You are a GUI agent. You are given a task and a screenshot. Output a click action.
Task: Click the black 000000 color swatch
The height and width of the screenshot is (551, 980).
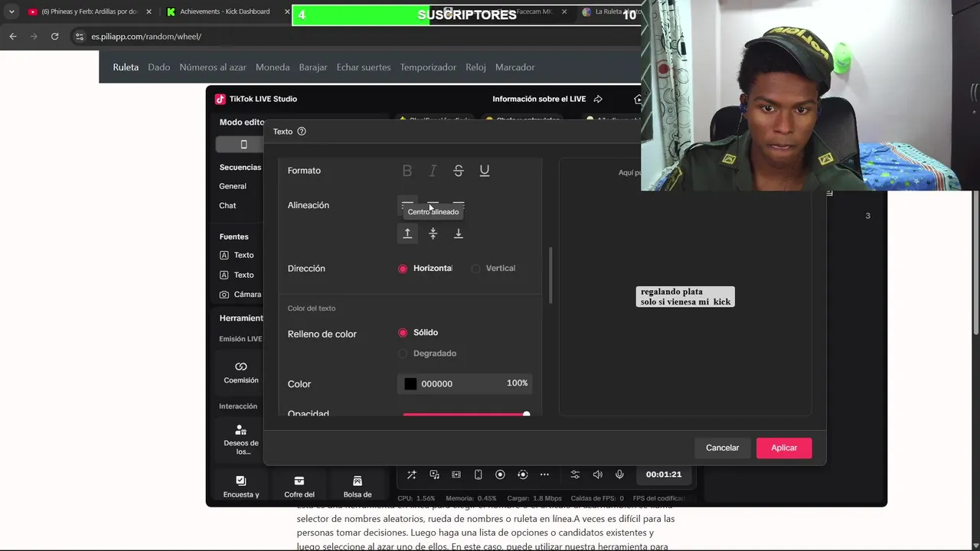[x=410, y=384]
